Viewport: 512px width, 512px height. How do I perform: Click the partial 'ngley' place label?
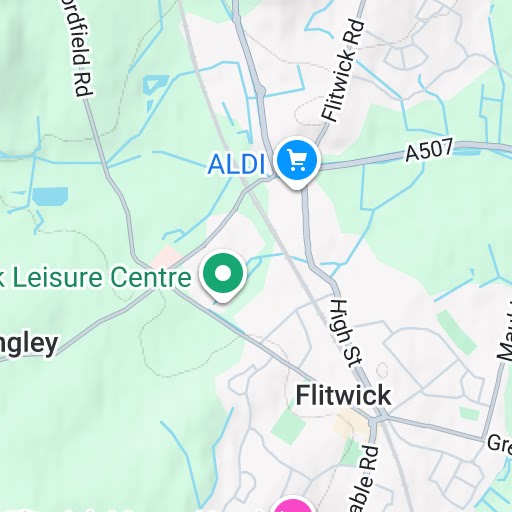pos(29,344)
